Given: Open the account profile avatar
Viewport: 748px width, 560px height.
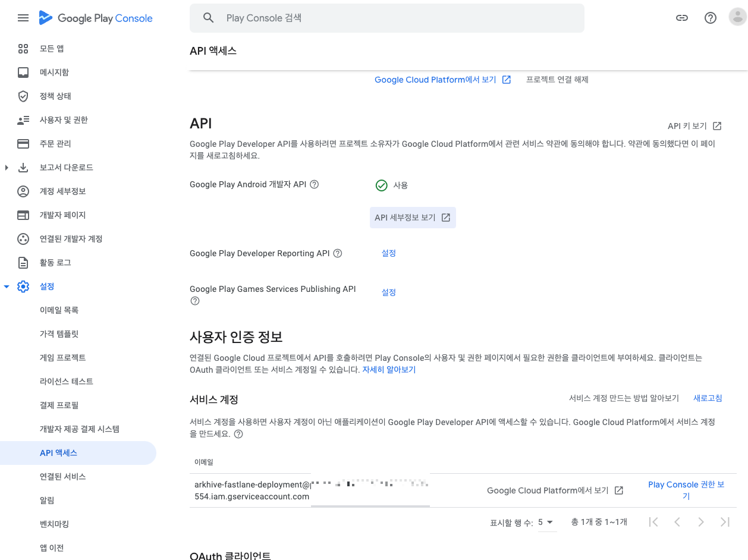Looking at the screenshot, I should (x=738, y=17).
